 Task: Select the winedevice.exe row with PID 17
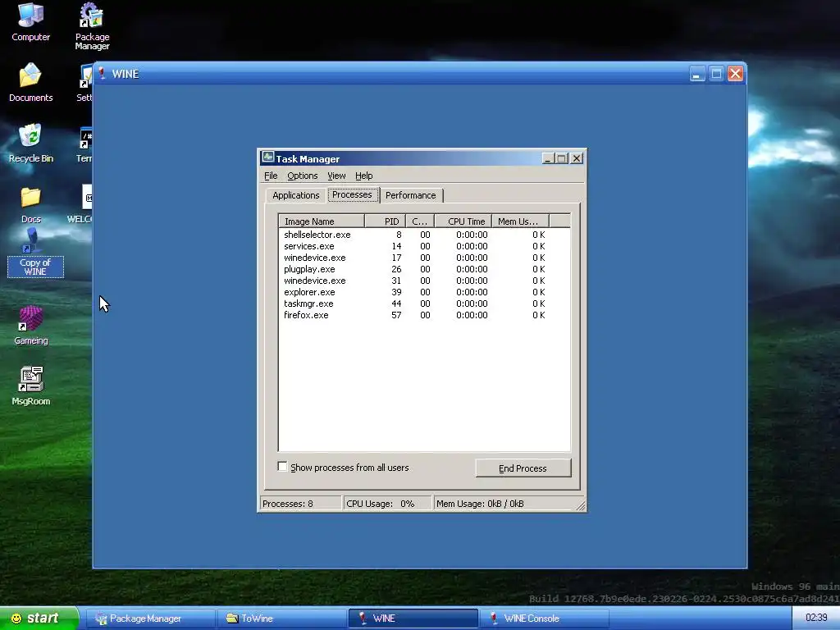click(424, 258)
